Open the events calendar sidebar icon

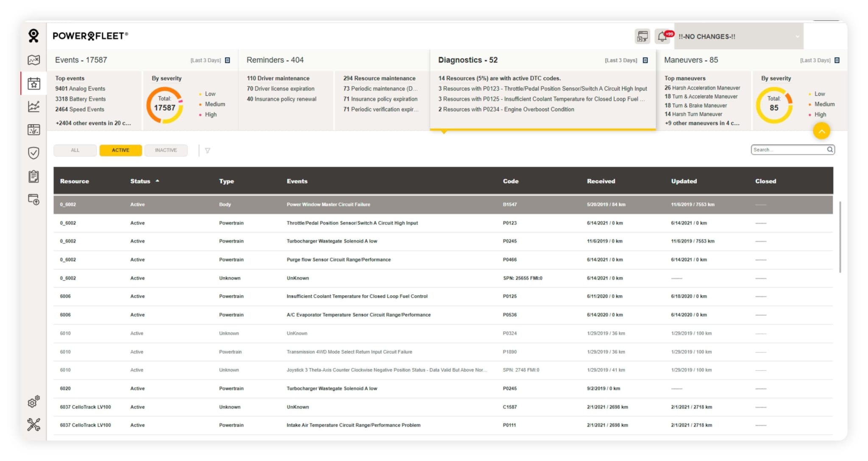[x=33, y=83]
